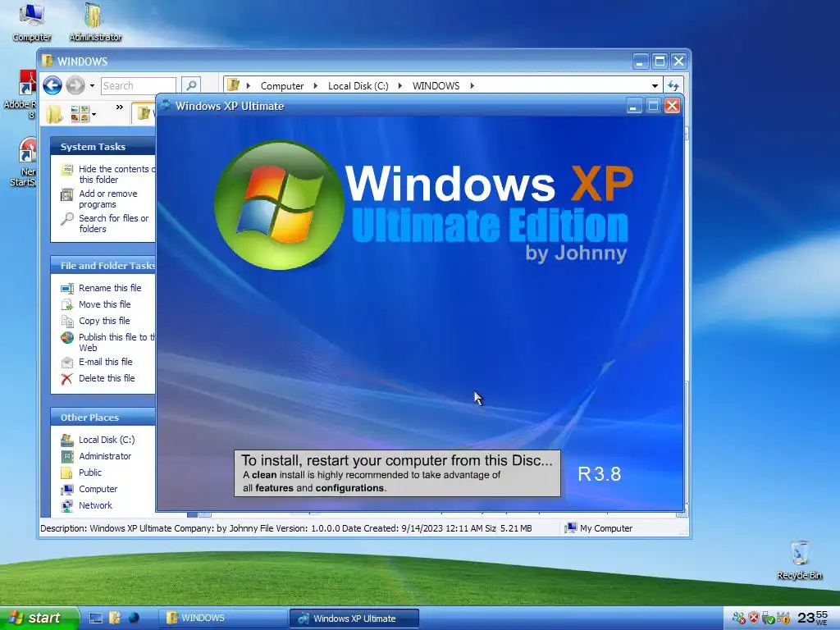Image resolution: width=840 pixels, height=630 pixels.
Task: Open the Adobe Reader desktop shortcut
Action: tap(20, 94)
